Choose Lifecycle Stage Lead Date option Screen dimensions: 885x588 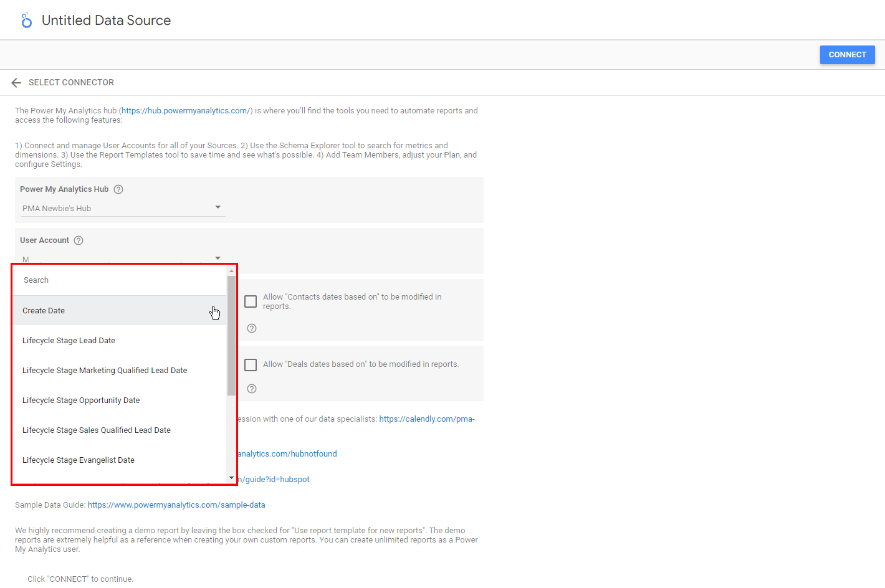pos(69,341)
